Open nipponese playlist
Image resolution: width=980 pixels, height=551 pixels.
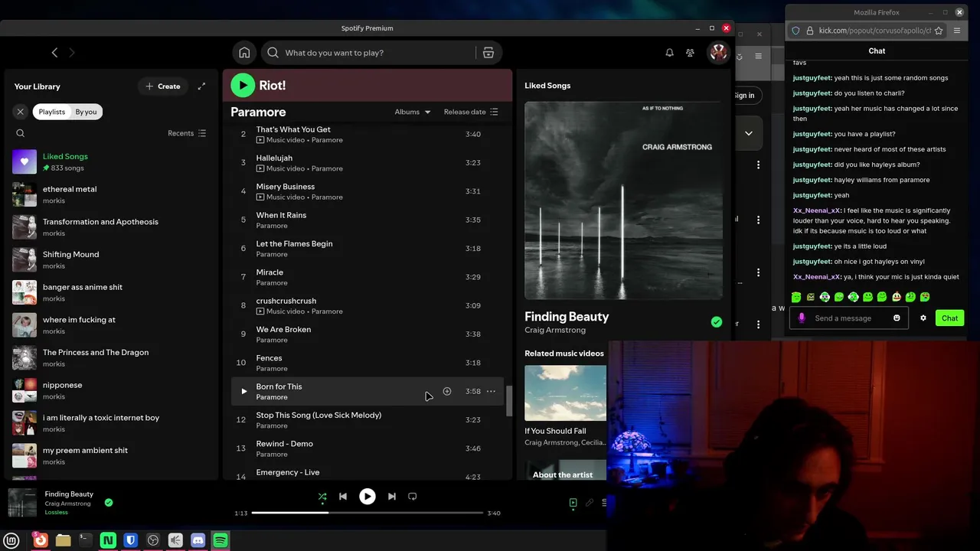click(x=112, y=390)
